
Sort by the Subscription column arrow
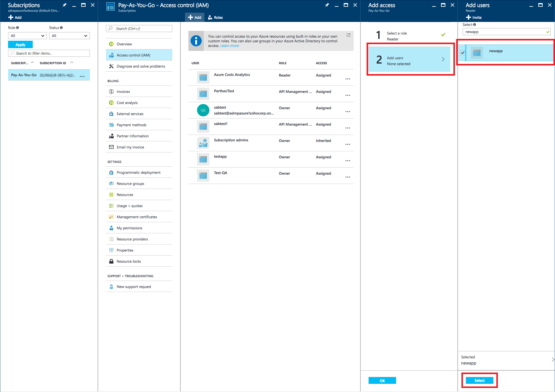point(32,62)
